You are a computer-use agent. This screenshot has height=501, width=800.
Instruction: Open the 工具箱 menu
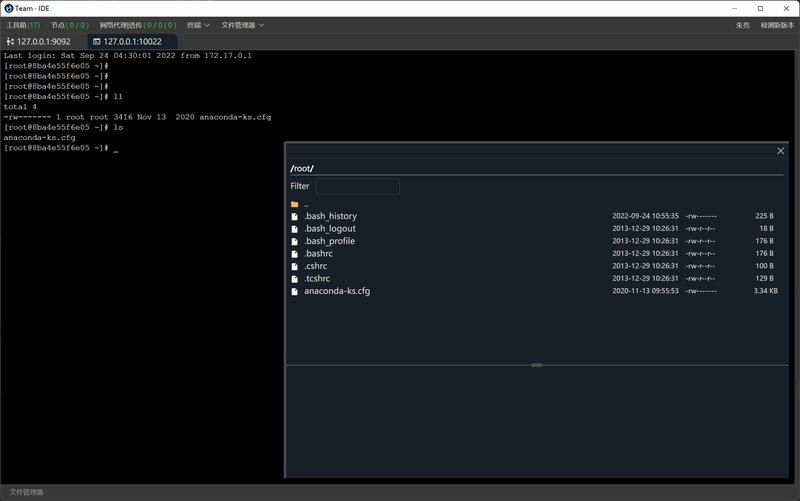point(23,25)
